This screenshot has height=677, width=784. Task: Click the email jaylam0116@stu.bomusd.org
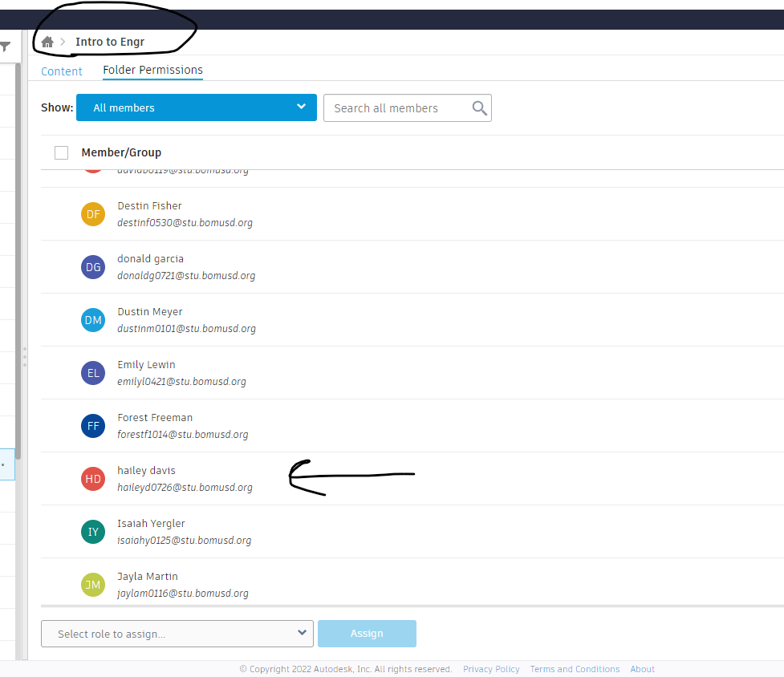(183, 594)
